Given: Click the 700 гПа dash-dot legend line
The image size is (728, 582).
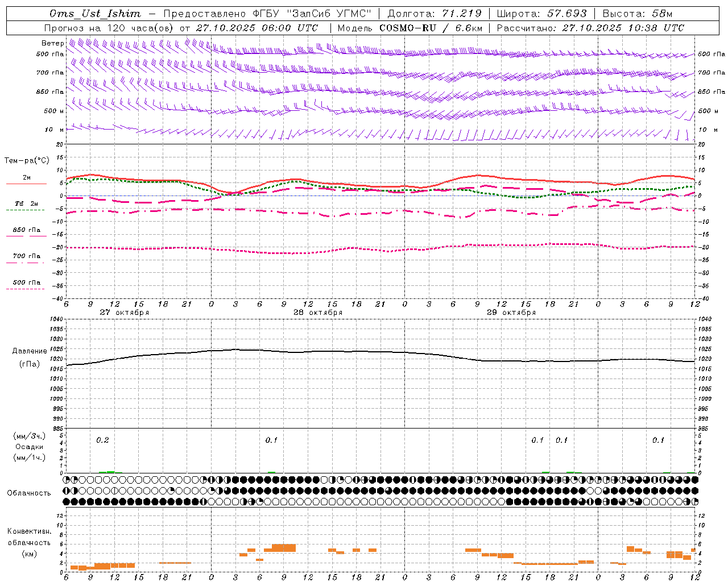Looking at the screenshot, I should coord(25,263).
